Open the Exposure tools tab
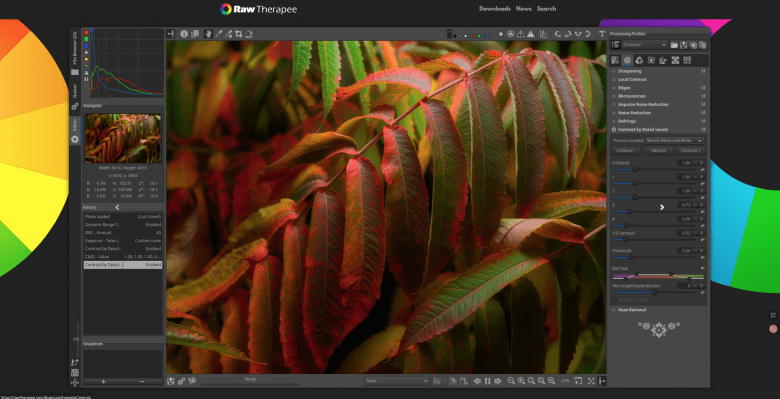Screen dimensions: 780x399 point(615,60)
